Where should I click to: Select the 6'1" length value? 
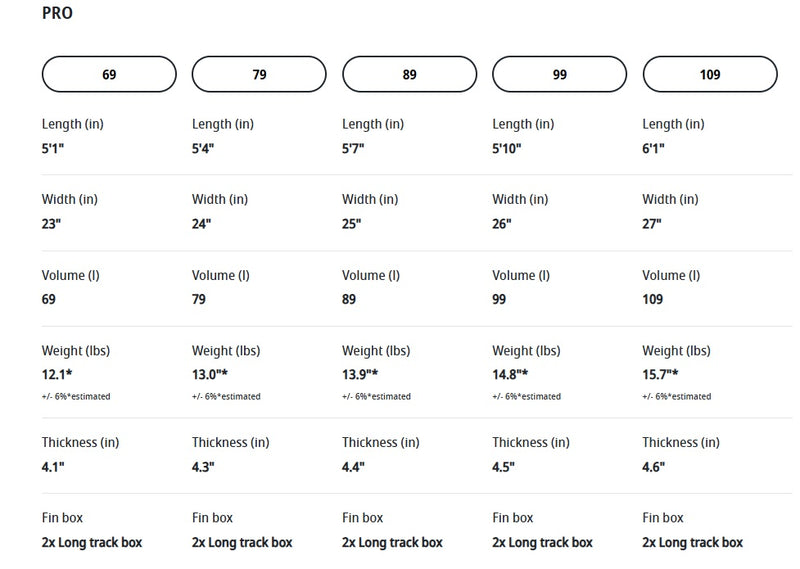654,148
